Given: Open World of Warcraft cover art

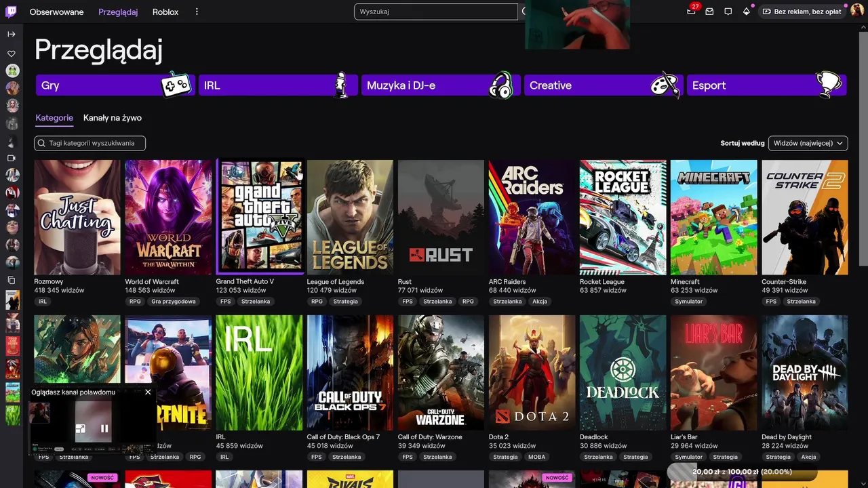Looking at the screenshot, I should (x=168, y=217).
